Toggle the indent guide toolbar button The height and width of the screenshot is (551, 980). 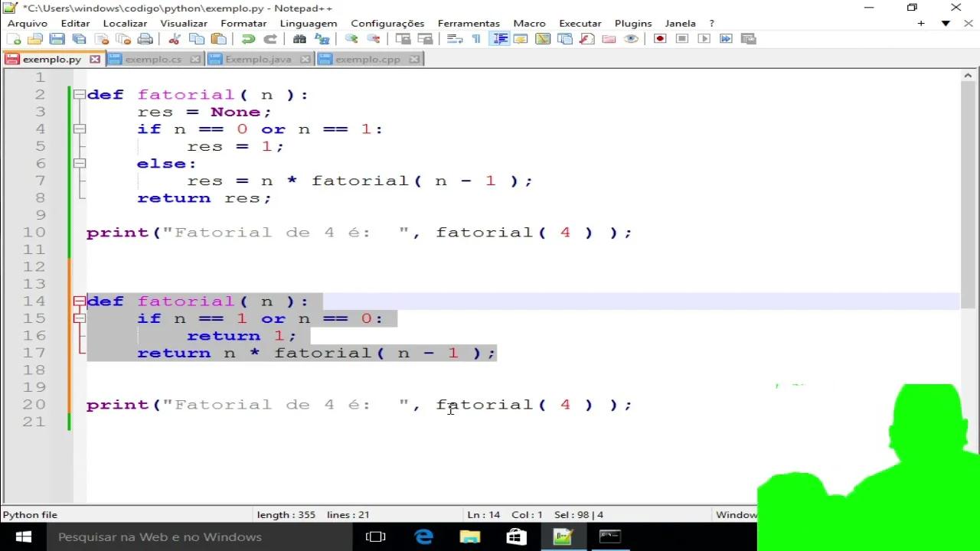[x=500, y=39]
